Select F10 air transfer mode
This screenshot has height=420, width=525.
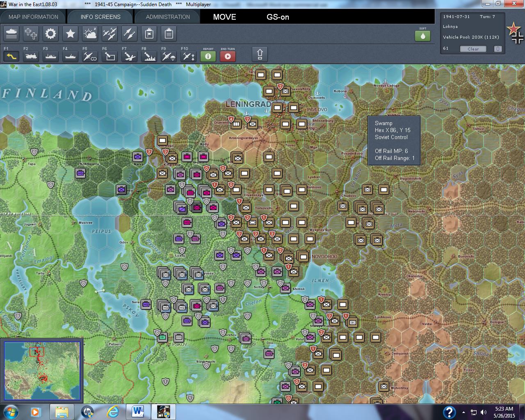[188, 56]
